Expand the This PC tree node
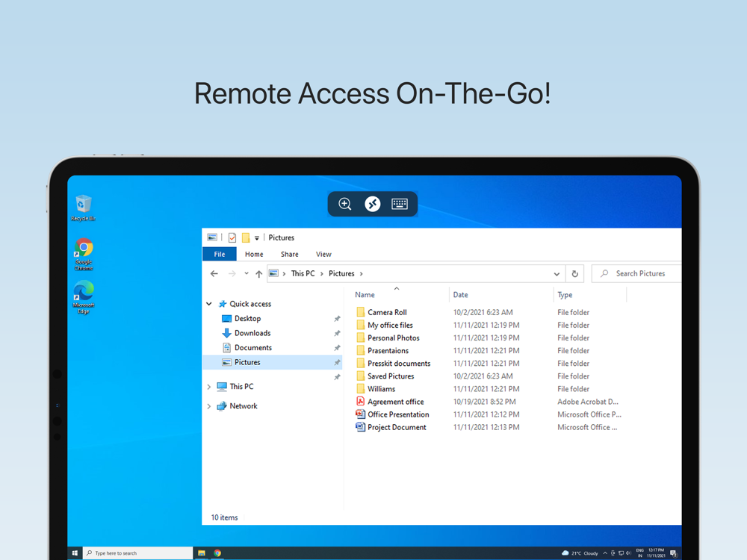The width and height of the screenshot is (747, 560). click(209, 387)
